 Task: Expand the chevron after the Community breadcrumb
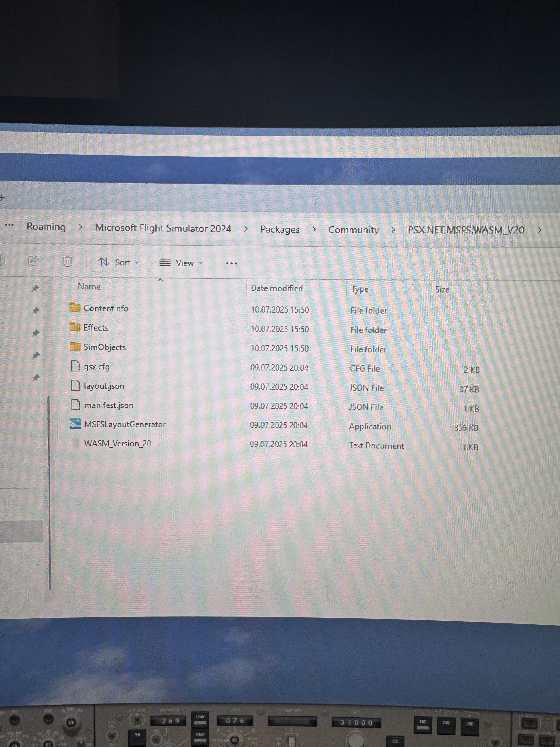coord(393,230)
